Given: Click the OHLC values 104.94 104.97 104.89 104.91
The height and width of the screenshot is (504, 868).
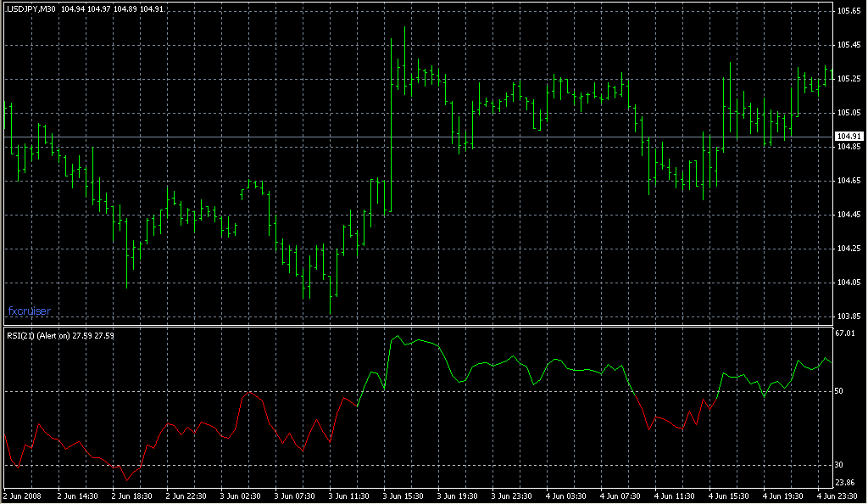Looking at the screenshot, I should [112, 9].
